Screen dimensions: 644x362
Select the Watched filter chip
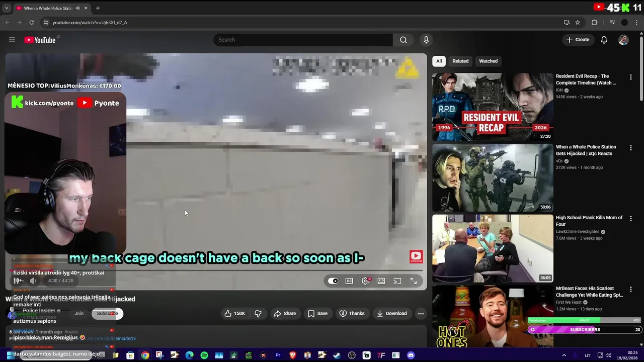(x=488, y=61)
